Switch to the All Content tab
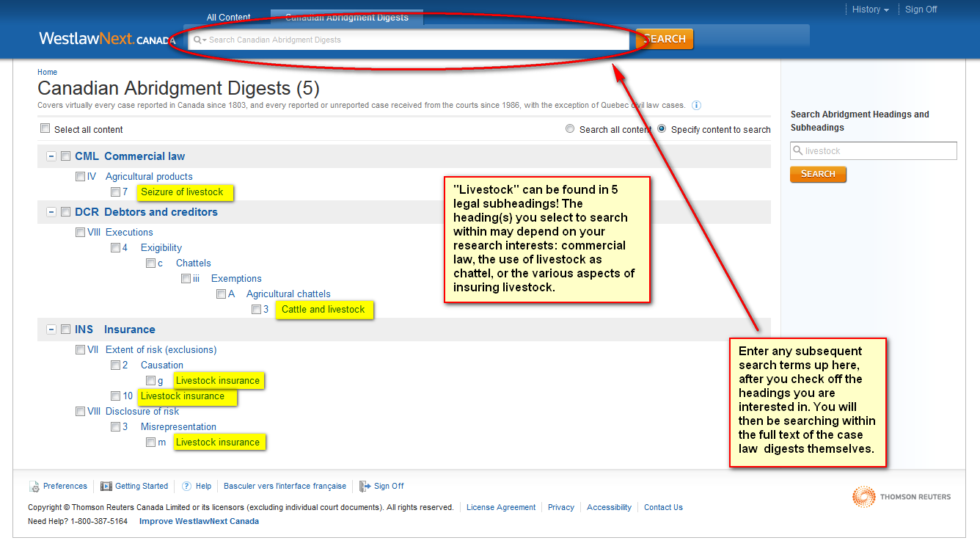The image size is (980, 546). 228,18
